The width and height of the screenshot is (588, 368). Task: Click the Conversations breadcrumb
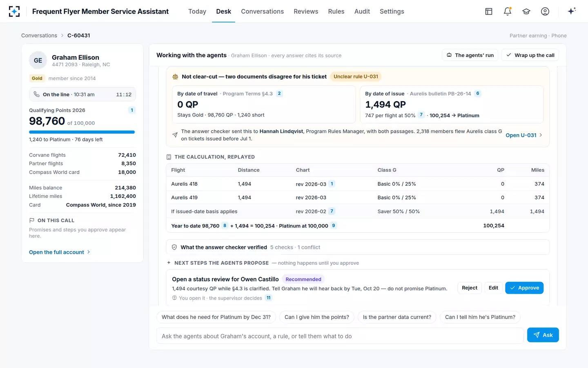point(39,36)
